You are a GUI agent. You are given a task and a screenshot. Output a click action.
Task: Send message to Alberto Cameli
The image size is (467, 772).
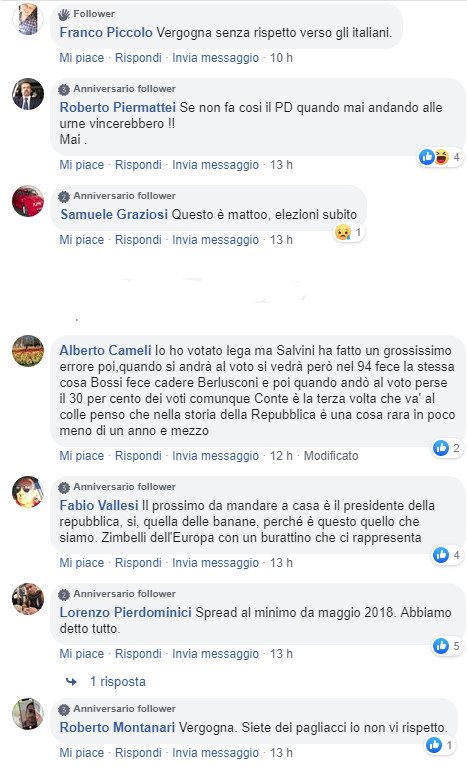[x=216, y=455]
